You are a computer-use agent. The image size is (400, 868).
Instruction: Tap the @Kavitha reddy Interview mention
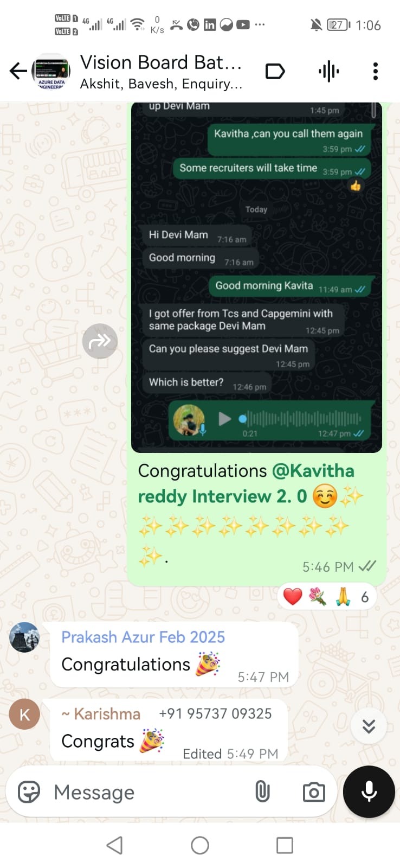click(246, 483)
